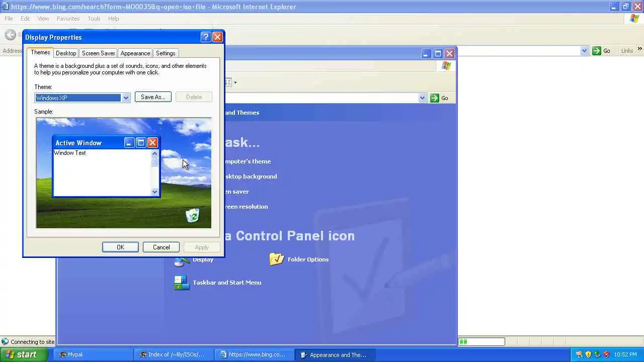Click Cancel in Display Properties
The height and width of the screenshot is (362, 644).
tap(161, 247)
